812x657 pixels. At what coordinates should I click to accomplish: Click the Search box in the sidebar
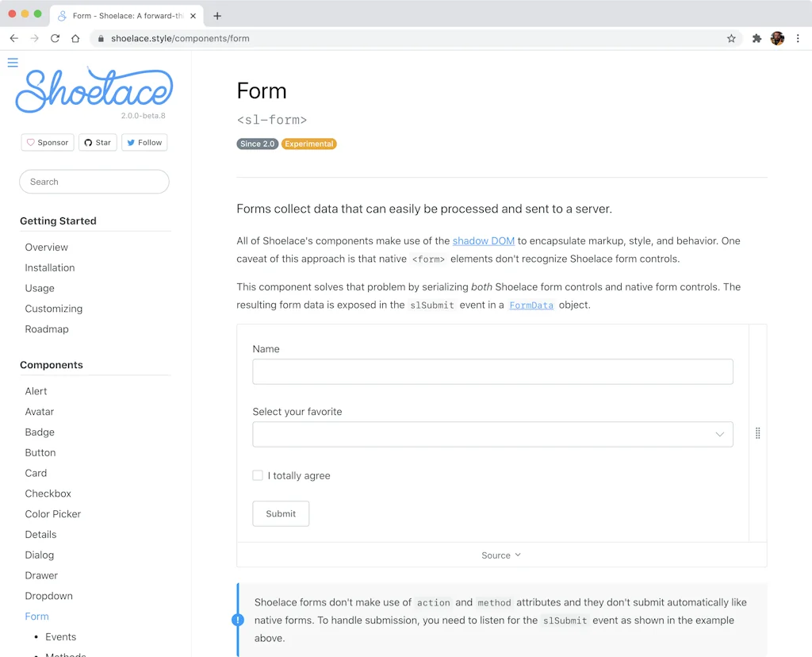(x=94, y=182)
